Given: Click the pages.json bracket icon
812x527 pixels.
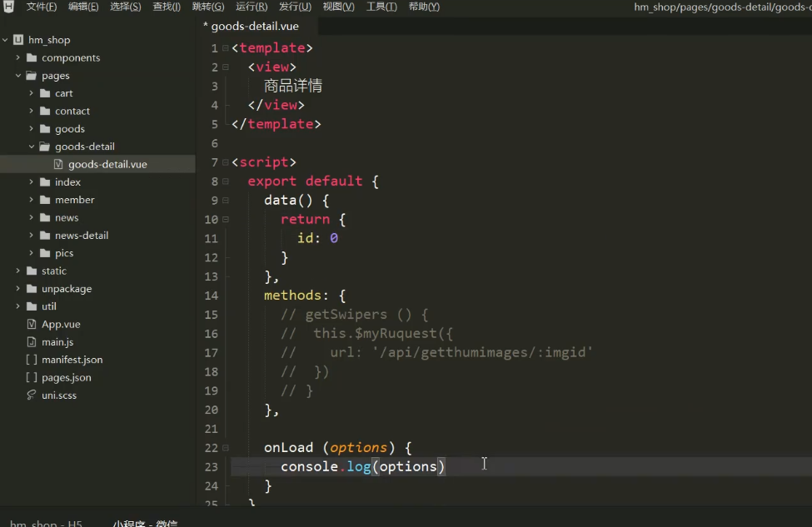Looking at the screenshot, I should tap(32, 377).
